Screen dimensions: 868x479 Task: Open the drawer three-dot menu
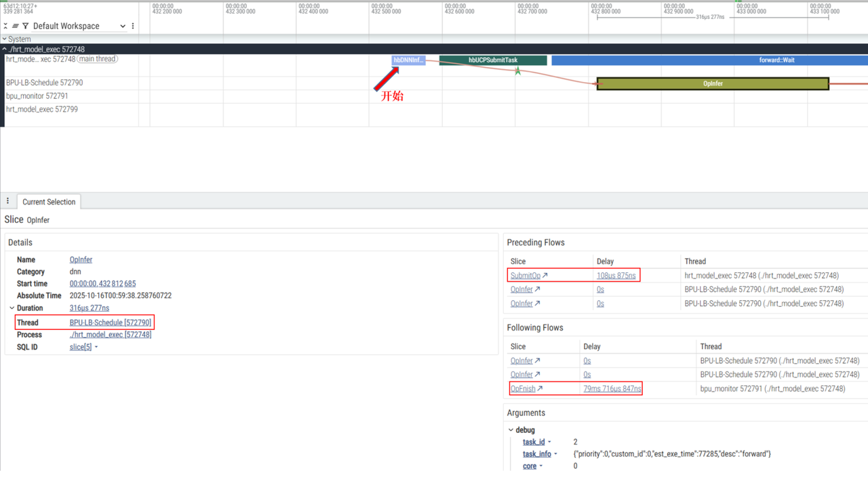(8, 201)
